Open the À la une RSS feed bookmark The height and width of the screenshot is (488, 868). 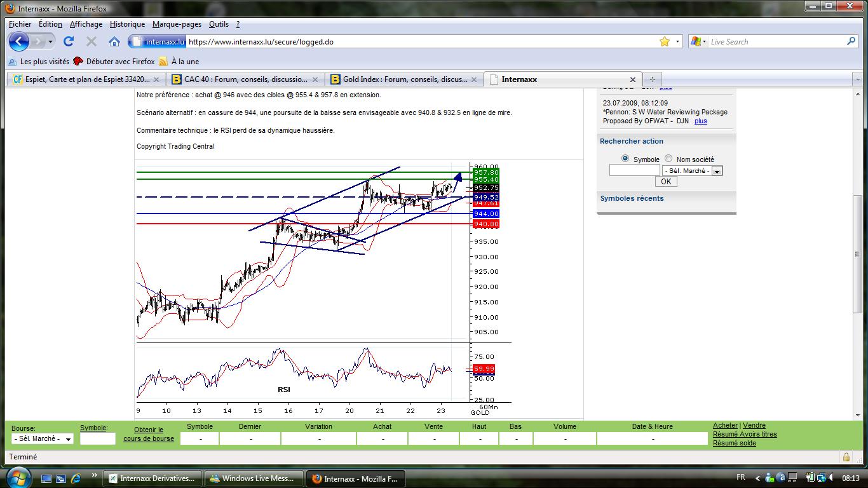tap(179, 62)
